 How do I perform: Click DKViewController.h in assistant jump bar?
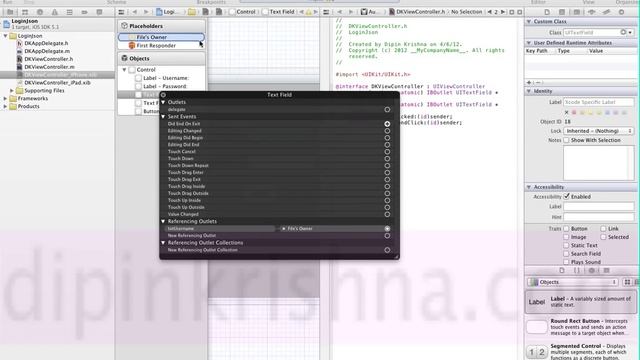(x=417, y=12)
